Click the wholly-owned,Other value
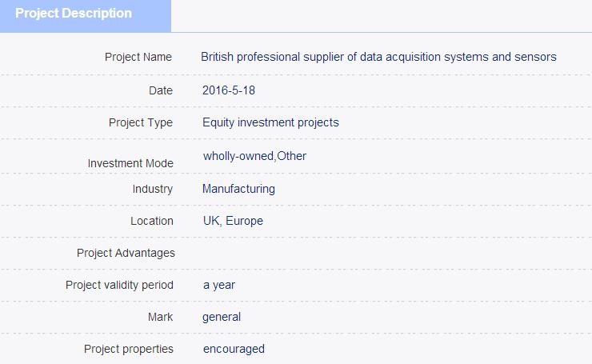 [255, 156]
